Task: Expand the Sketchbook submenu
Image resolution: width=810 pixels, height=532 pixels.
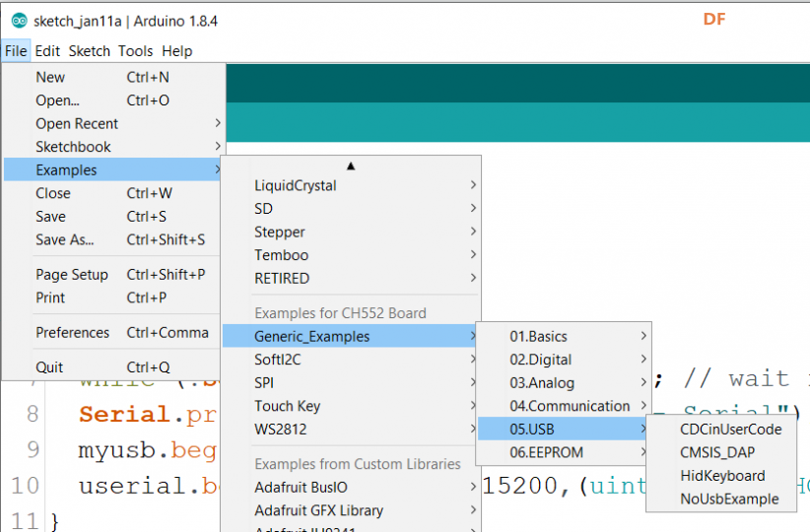Action: click(113, 147)
